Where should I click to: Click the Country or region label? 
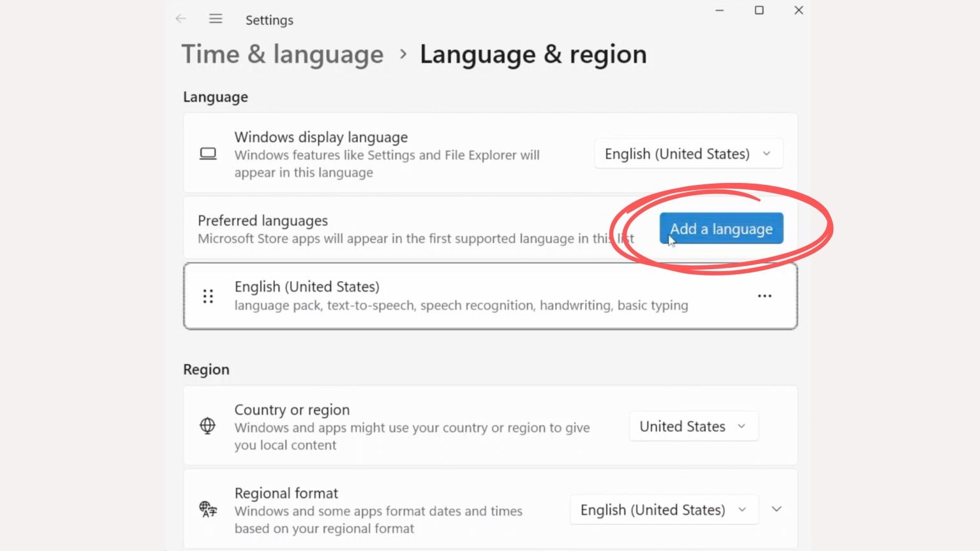(x=292, y=410)
